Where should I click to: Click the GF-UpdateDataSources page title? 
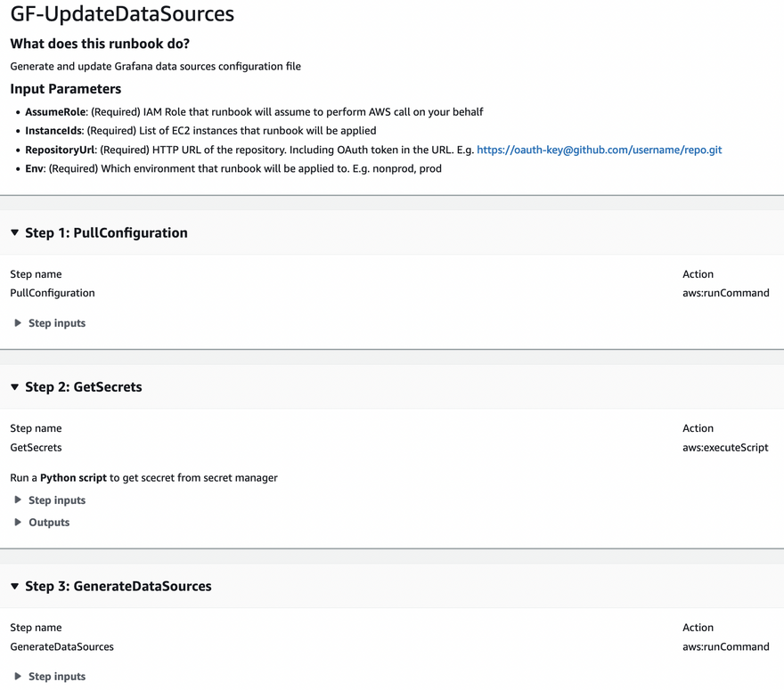pos(122,14)
